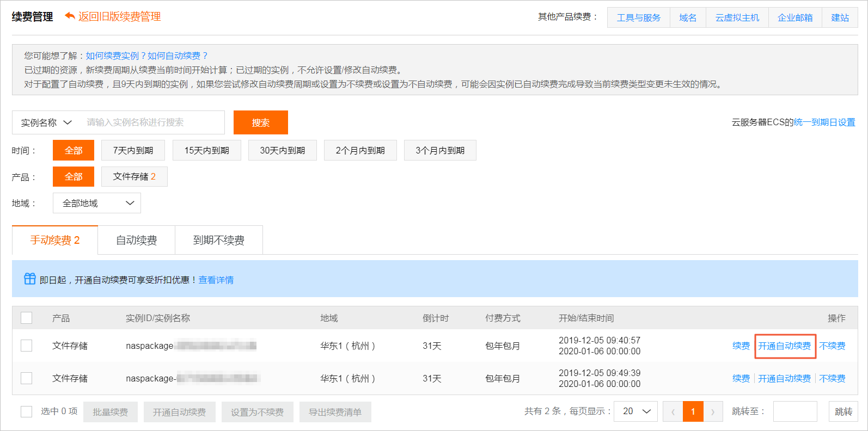
Task: Open 如何续费实例 help link
Action: tap(116, 56)
